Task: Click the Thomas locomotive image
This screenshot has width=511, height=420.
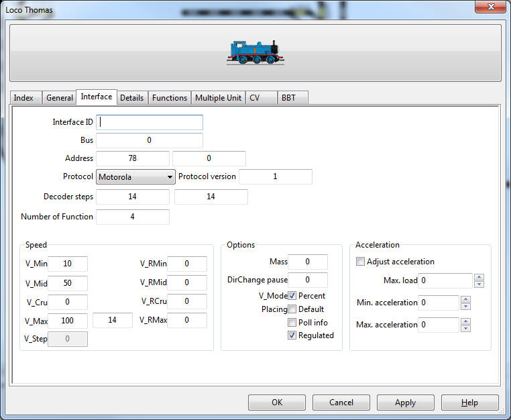Action: (255, 52)
